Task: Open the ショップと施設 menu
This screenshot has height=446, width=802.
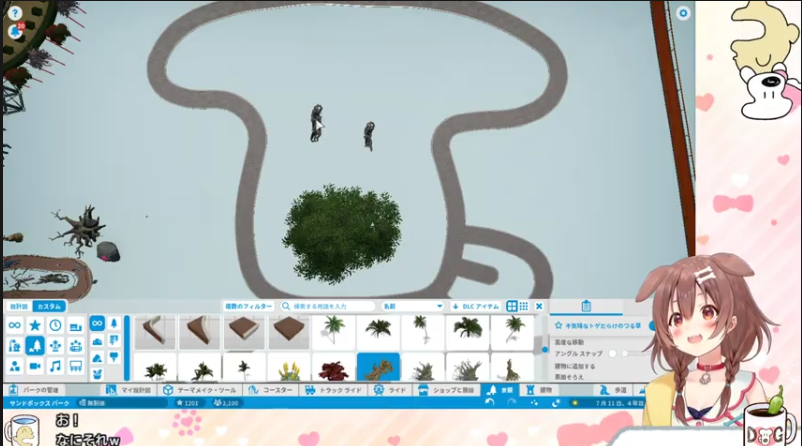Action: pyautogui.click(x=447, y=390)
